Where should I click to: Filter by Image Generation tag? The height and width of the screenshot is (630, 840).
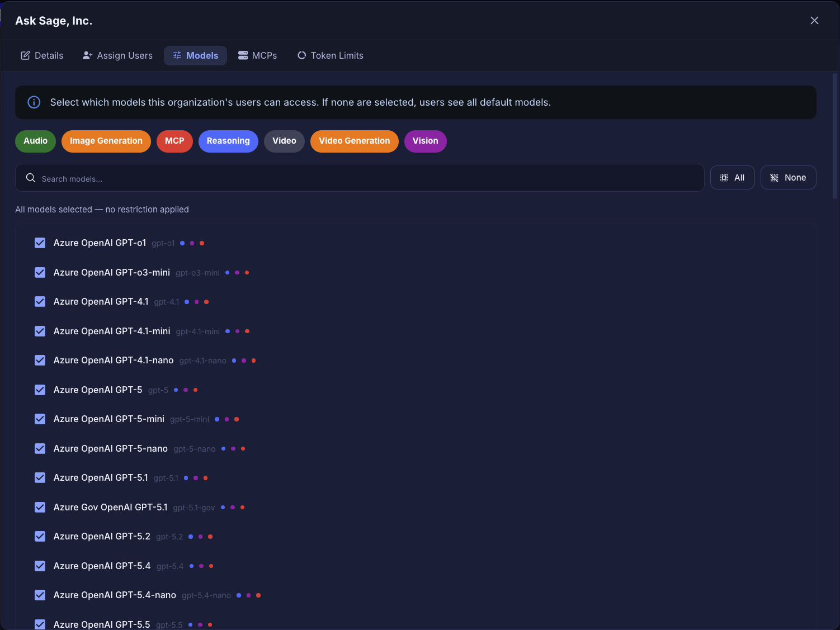(106, 141)
